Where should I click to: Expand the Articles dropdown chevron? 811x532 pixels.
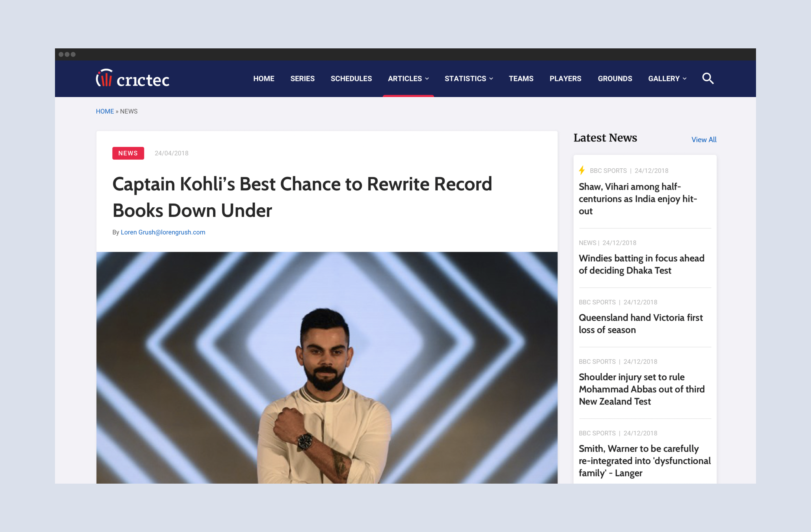click(x=427, y=79)
